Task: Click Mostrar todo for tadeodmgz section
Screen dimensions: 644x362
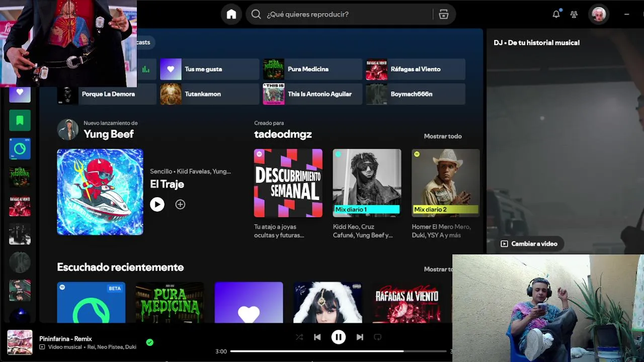Action: click(x=443, y=136)
